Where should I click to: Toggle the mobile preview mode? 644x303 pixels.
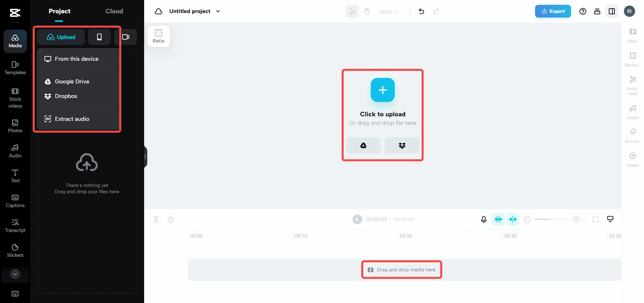point(99,37)
